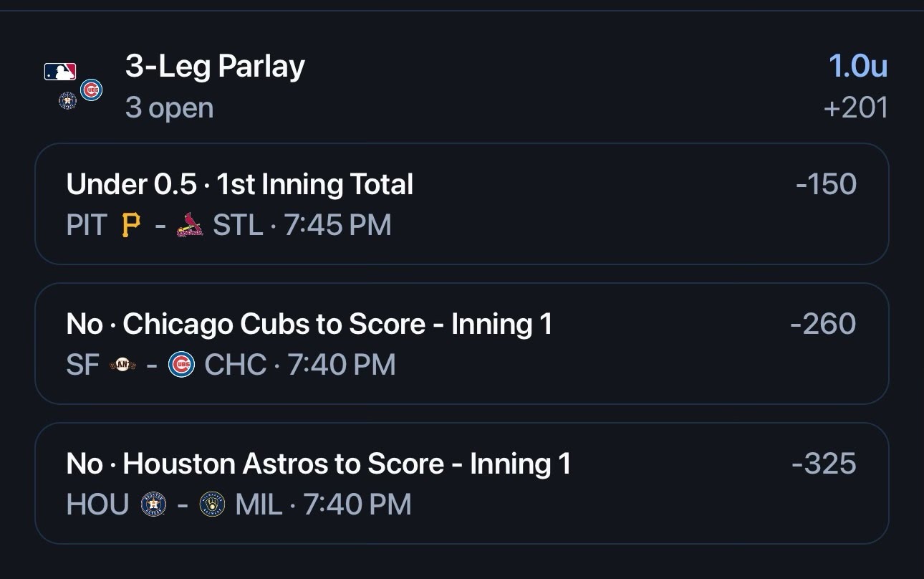
Task: Click the '3 open' status text
Action: click(169, 109)
